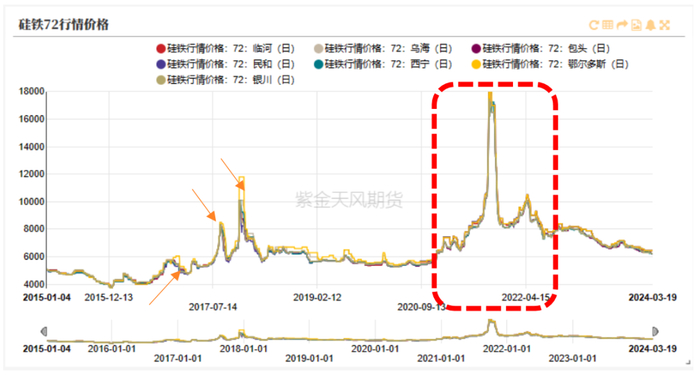
Task: Toggle the 民和 (日) series legend
Action: click(225, 64)
